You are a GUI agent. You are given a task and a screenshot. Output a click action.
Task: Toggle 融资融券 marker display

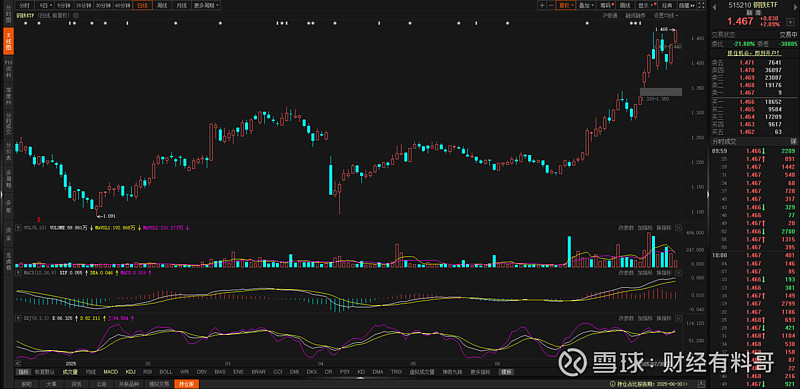point(635,15)
